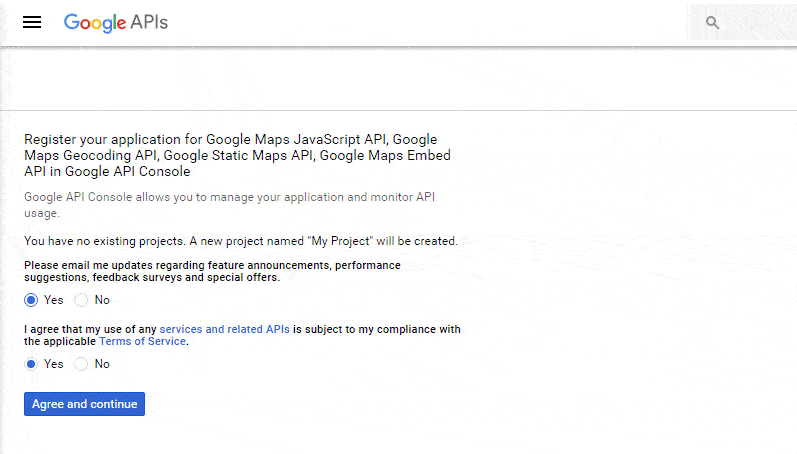Image resolution: width=797 pixels, height=454 pixels.
Task: Click the 'Google API Console allows you' description
Action: tap(230, 205)
